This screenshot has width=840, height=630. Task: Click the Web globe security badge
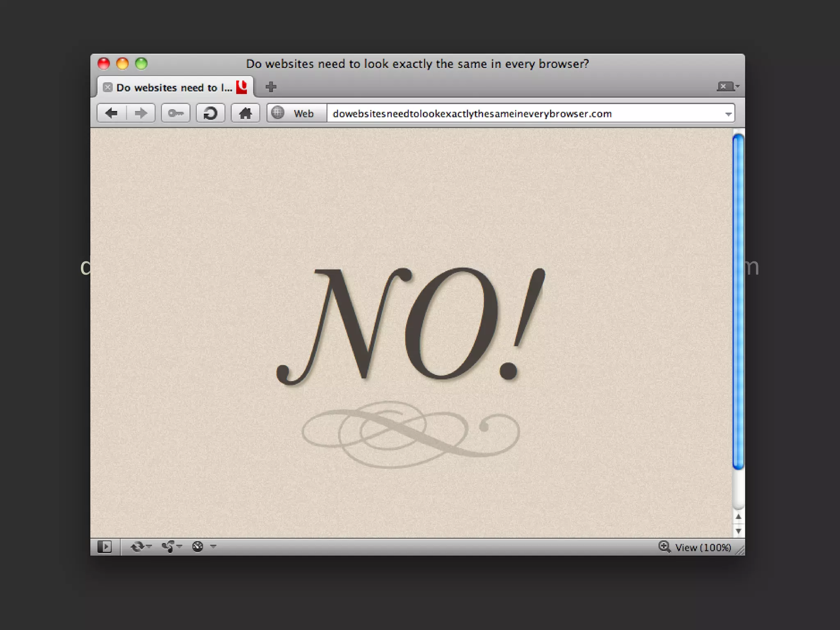click(296, 113)
